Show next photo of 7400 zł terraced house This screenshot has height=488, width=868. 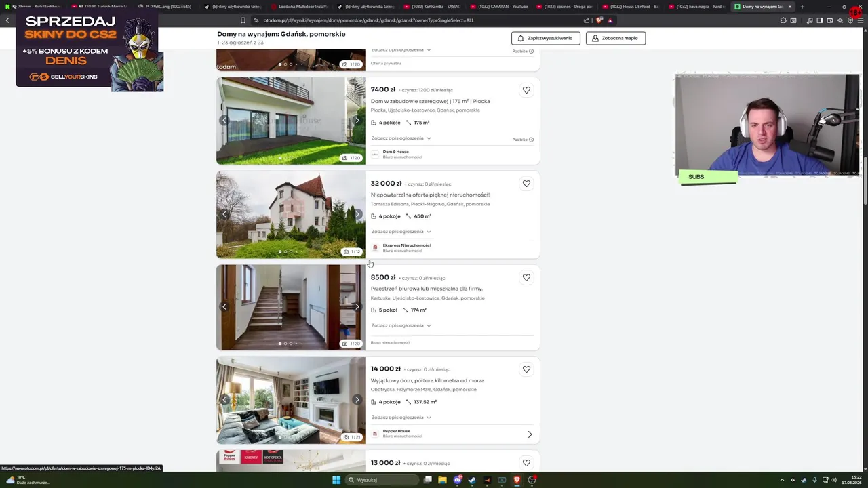point(357,121)
